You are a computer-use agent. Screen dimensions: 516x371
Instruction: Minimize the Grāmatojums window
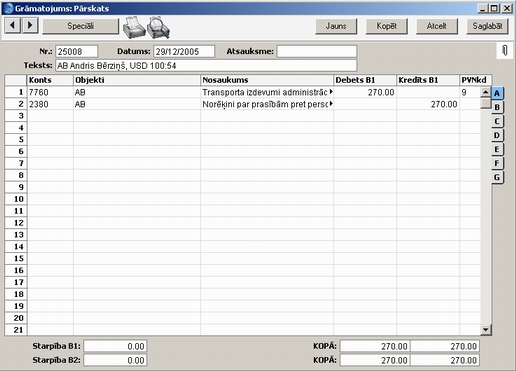(x=483, y=8)
